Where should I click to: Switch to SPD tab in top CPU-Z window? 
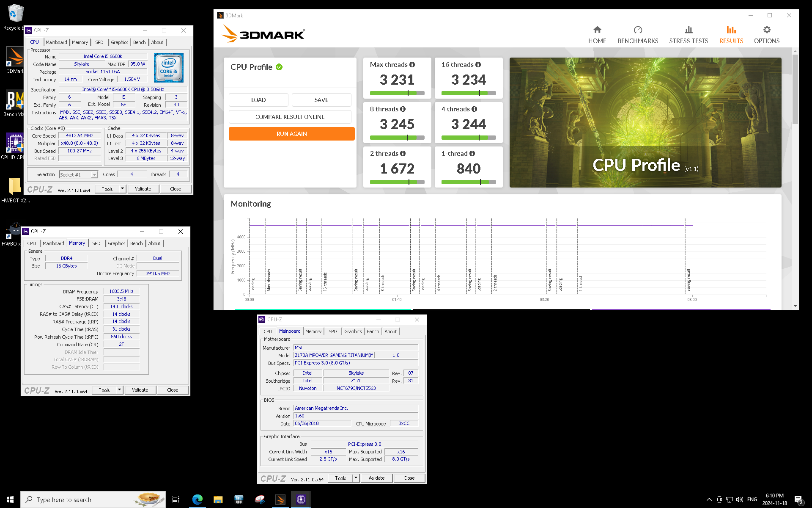click(99, 42)
